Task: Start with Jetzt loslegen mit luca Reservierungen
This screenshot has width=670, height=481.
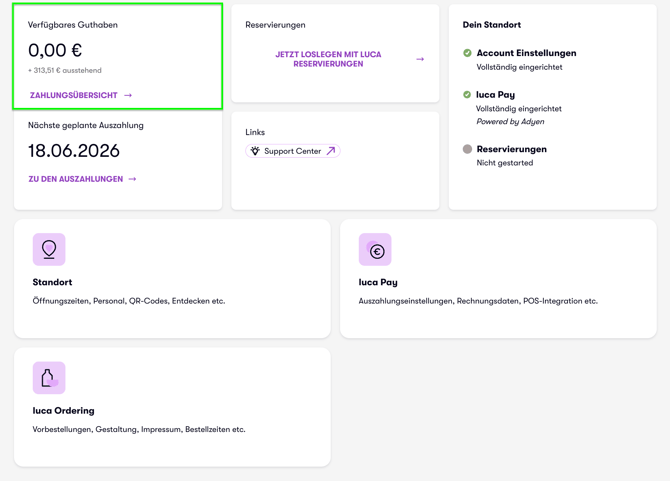Action: click(x=328, y=59)
